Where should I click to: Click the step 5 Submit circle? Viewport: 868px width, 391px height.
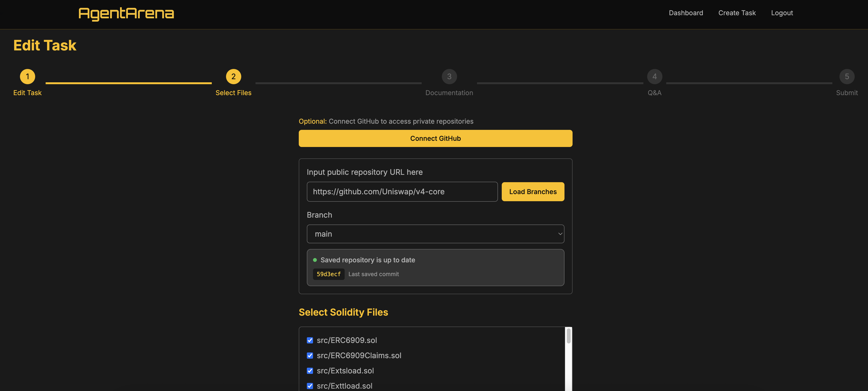click(x=847, y=76)
